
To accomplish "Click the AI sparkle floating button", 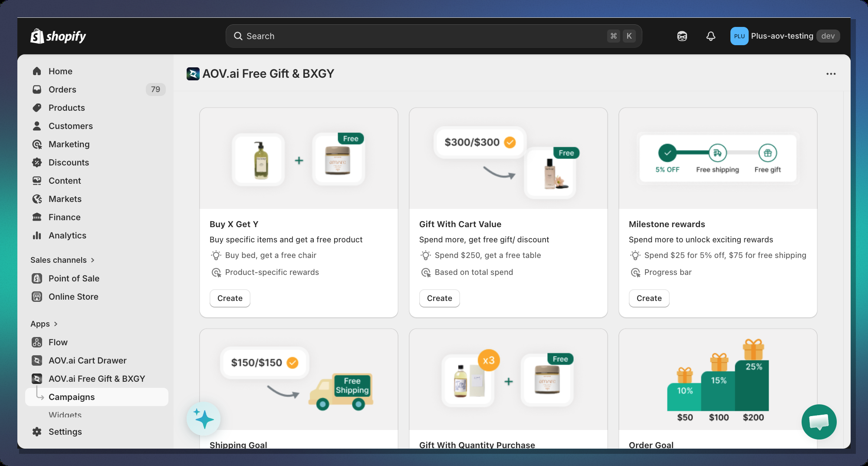I will coord(204,419).
